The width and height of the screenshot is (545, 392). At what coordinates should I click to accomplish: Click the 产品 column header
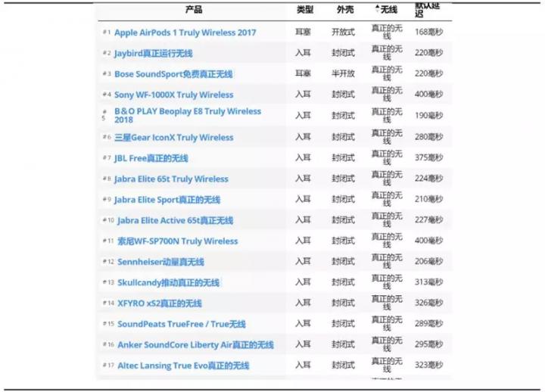point(194,9)
